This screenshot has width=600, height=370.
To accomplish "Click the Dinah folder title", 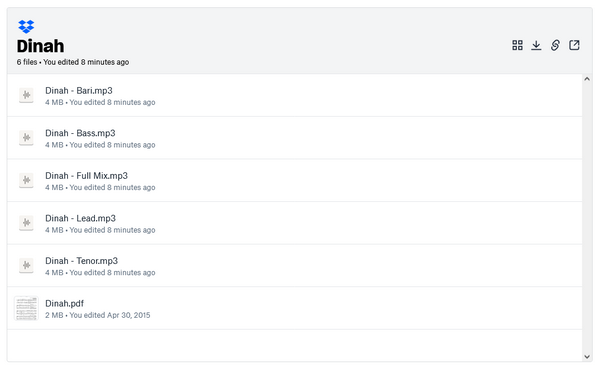I will tap(41, 46).
